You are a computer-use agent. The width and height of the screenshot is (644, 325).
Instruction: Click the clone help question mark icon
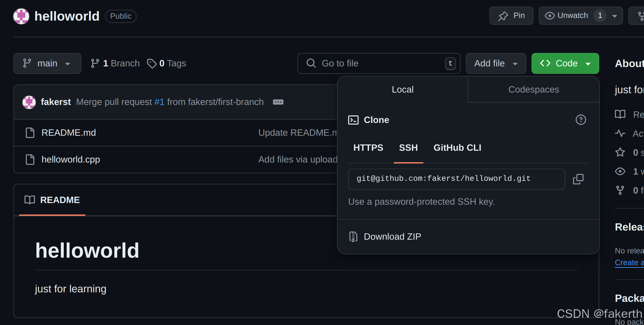581,120
